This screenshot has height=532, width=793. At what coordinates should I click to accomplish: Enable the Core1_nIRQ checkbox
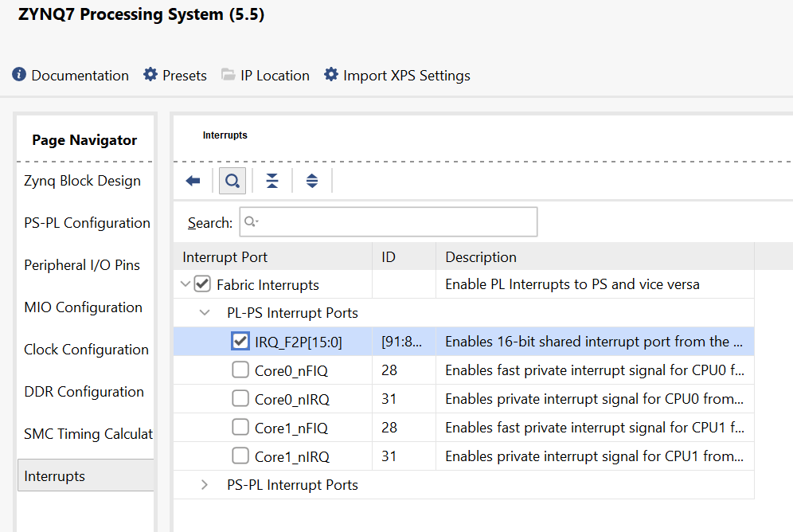pos(240,456)
